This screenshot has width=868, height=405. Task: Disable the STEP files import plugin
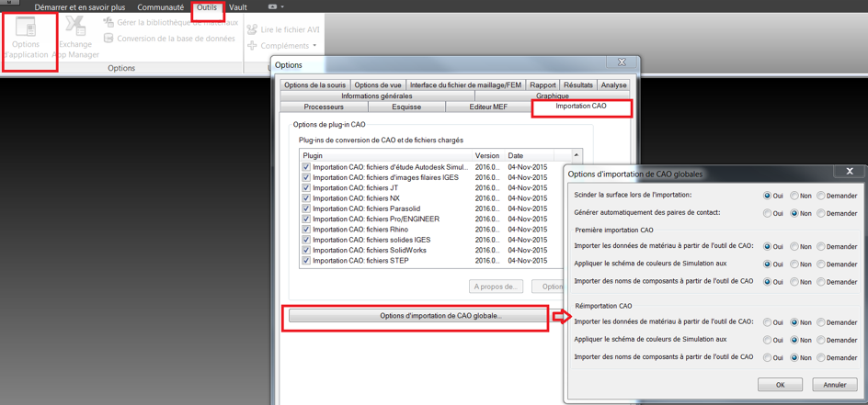click(306, 261)
